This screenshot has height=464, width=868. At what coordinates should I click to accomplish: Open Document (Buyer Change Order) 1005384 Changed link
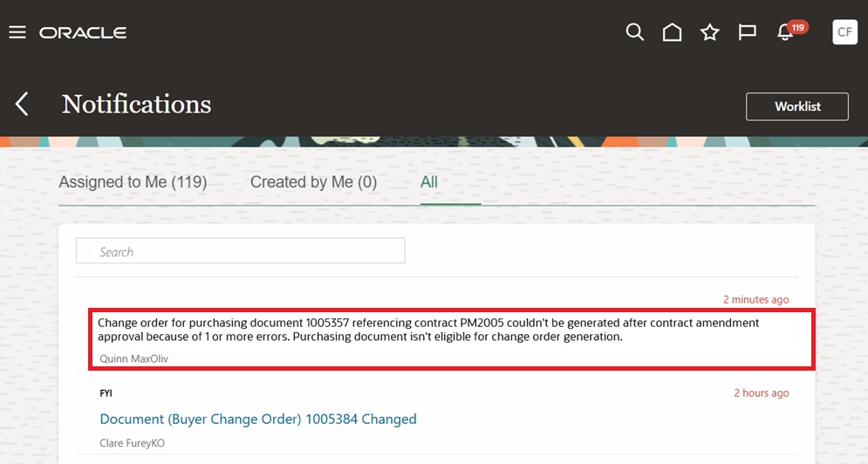tap(258, 420)
